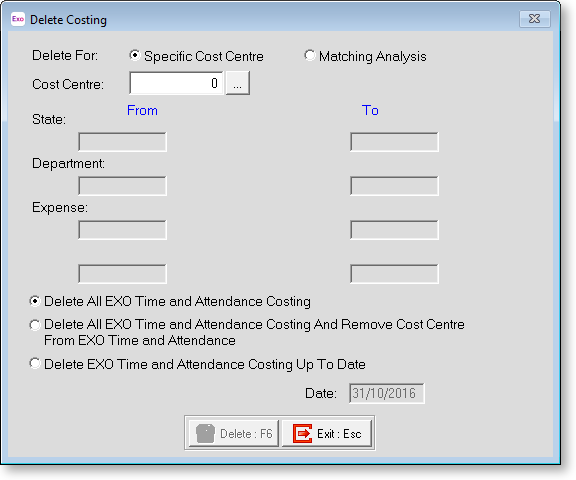Image resolution: width=576 pixels, height=480 pixels.
Task: Click the State From field
Action: pos(122,142)
